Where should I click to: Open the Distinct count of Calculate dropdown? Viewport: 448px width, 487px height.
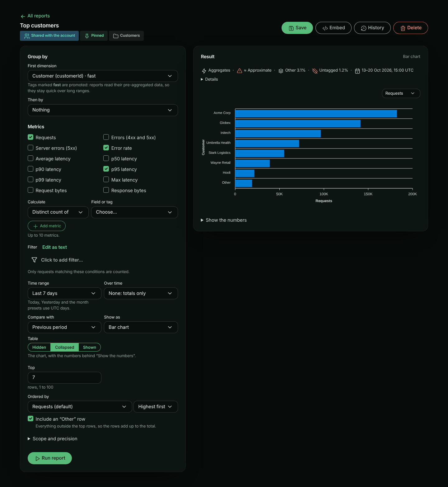coord(58,212)
